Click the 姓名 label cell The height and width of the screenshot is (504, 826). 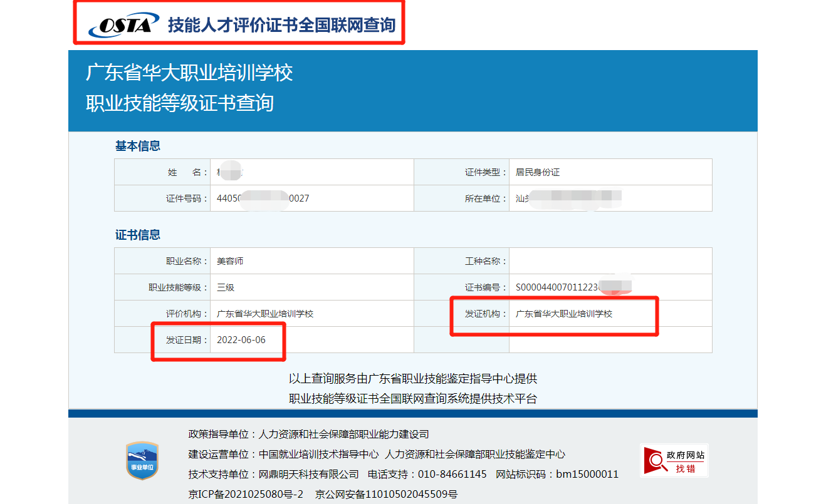(162, 172)
